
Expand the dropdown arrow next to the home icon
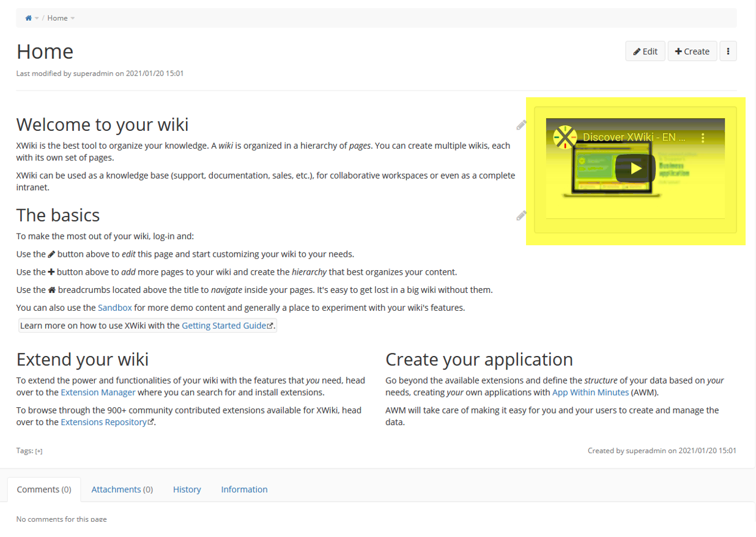[37, 18]
